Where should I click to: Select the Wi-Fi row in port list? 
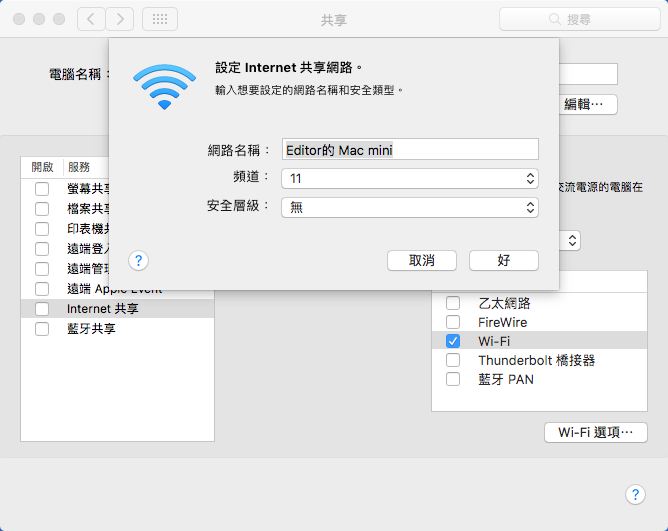(539, 341)
